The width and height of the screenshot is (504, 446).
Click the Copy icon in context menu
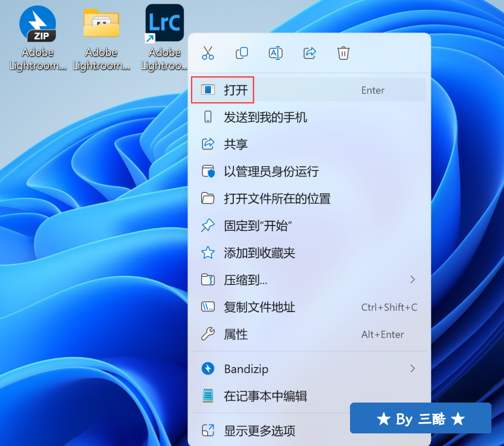click(242, 53)
